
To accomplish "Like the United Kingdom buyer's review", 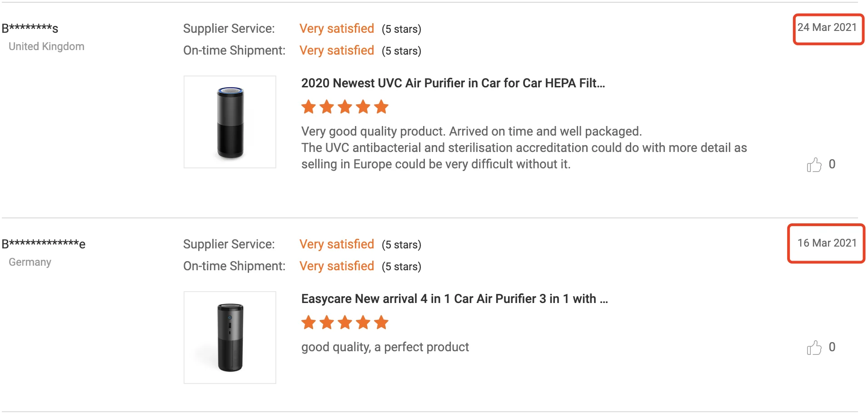I will coord(814,165).
